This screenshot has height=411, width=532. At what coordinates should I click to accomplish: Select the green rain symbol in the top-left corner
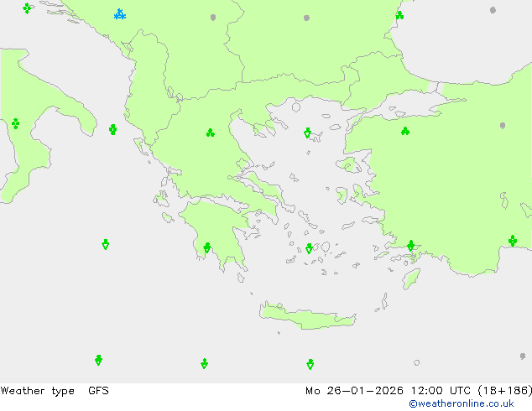(27, 8)
